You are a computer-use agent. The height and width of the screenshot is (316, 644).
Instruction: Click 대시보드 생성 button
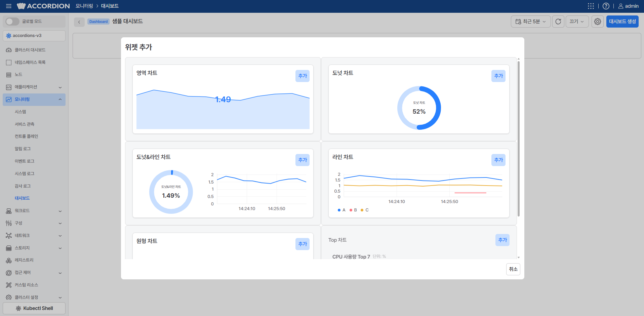pyautogui.click(x=622, y=22)
